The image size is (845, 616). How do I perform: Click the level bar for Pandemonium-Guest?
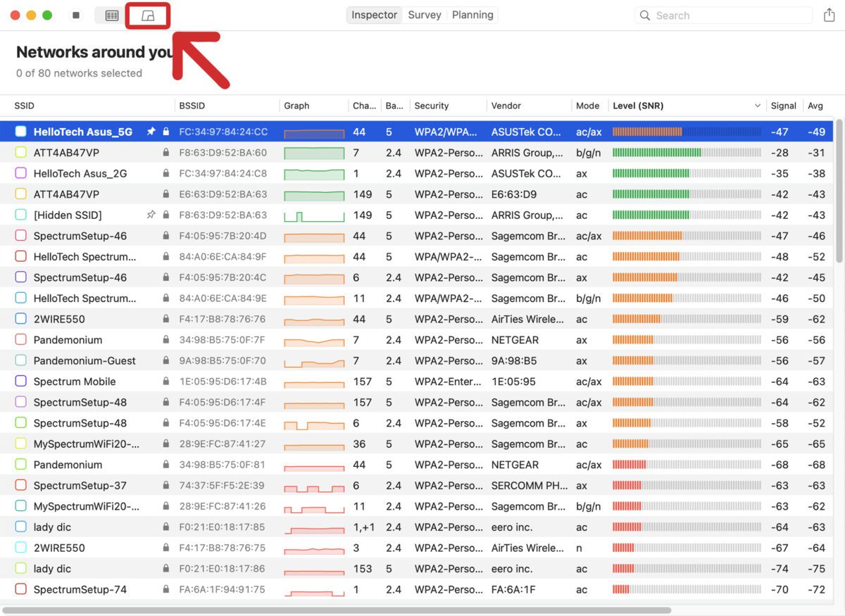686,361
